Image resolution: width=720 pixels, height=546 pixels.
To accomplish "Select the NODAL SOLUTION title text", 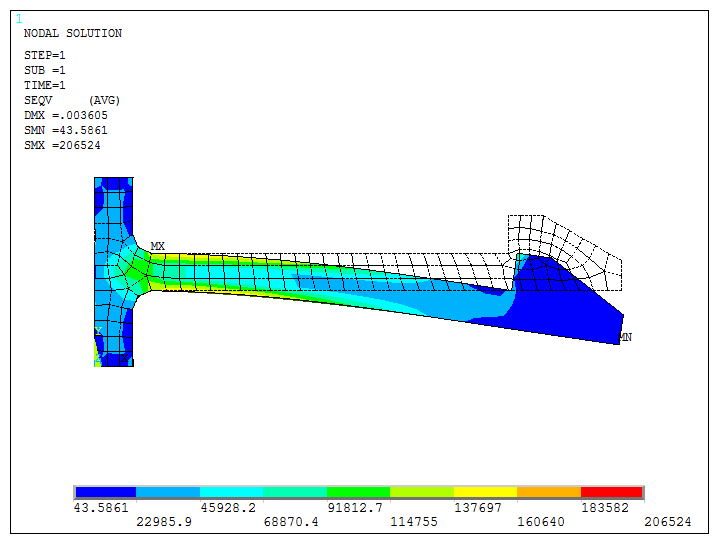I will tap(72, 33).
